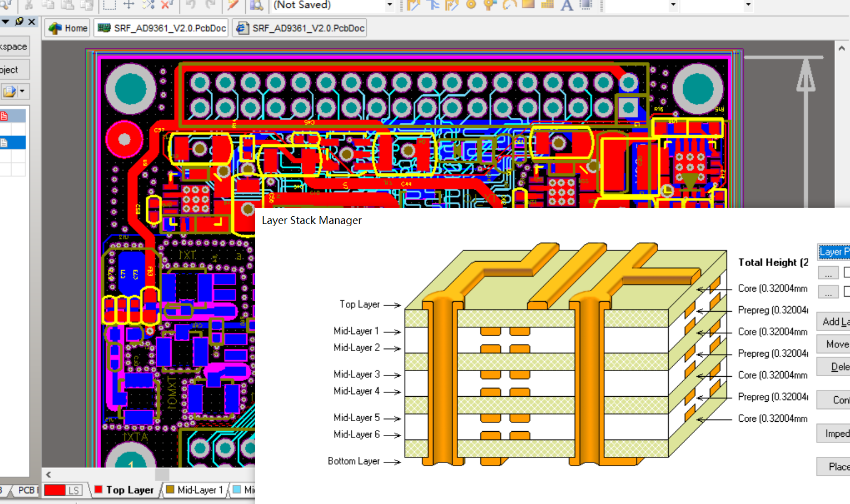Click the panel pin icon
850x504 pixels.
[x=19, y=21]
